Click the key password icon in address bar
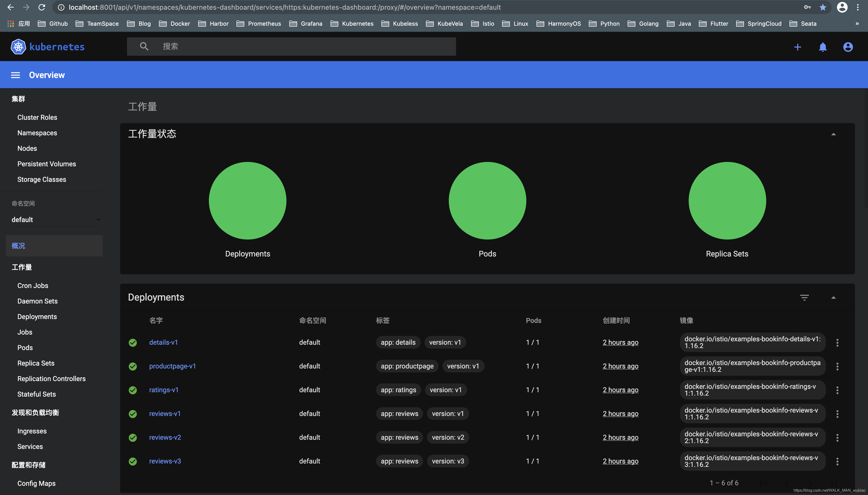This screenshot has height=495, width=868. pyautogui.click(x=807, y=7)
